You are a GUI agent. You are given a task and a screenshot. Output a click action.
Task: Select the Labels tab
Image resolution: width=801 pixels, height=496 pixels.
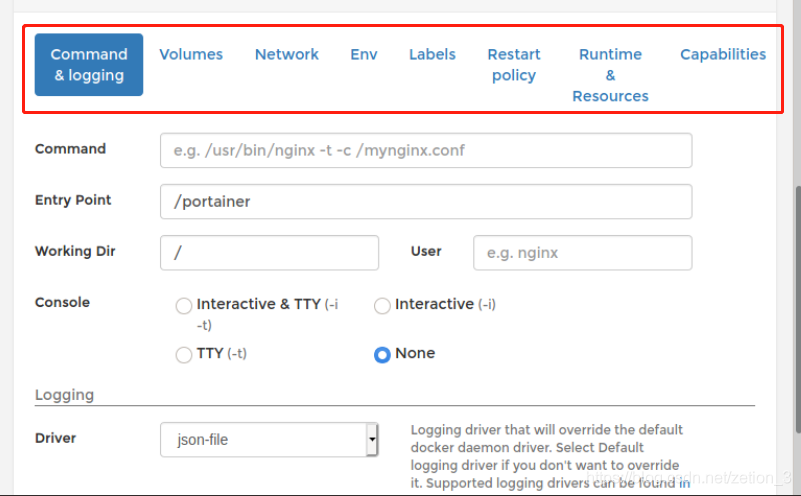tap(432, 54)
